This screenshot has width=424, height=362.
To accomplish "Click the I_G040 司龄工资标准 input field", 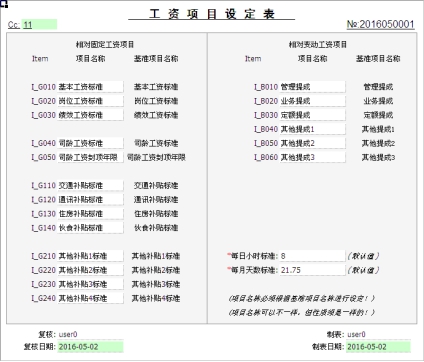I will (x=90, y=143).
